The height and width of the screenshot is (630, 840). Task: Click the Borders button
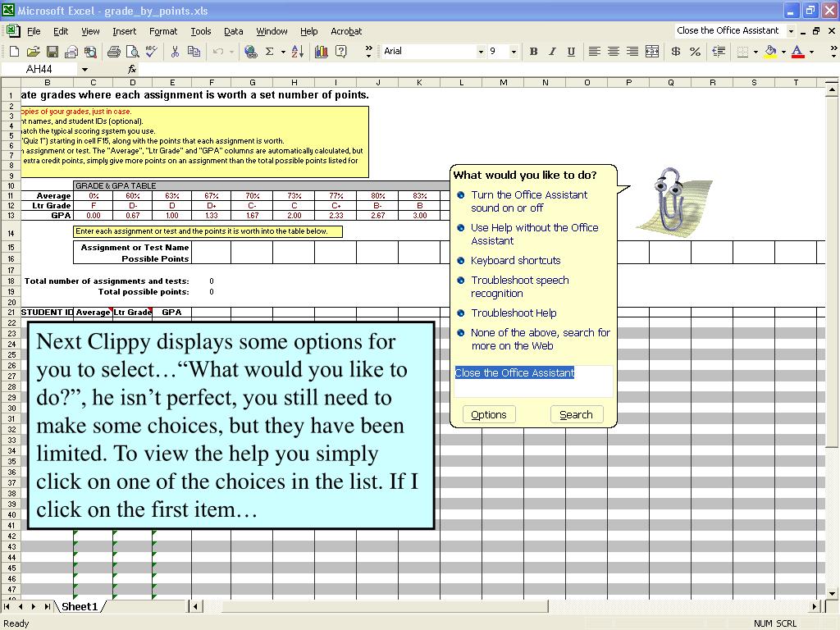(742, 52)
